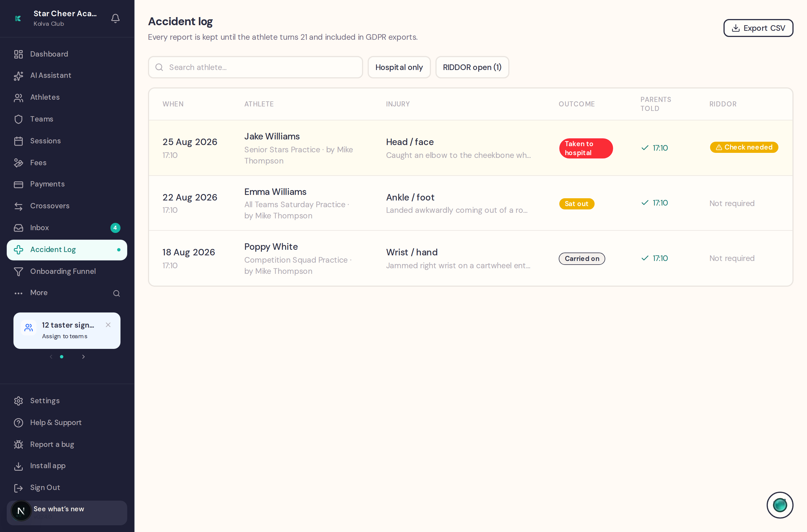Click the Fees icon in sidebar
807x532 pixels.
(18, 163)
